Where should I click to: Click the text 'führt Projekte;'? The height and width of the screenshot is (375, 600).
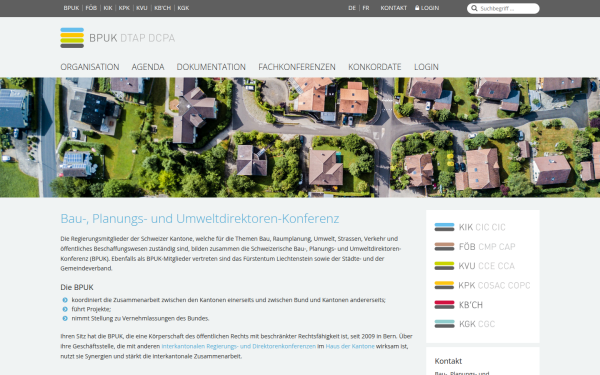[91, 309]
